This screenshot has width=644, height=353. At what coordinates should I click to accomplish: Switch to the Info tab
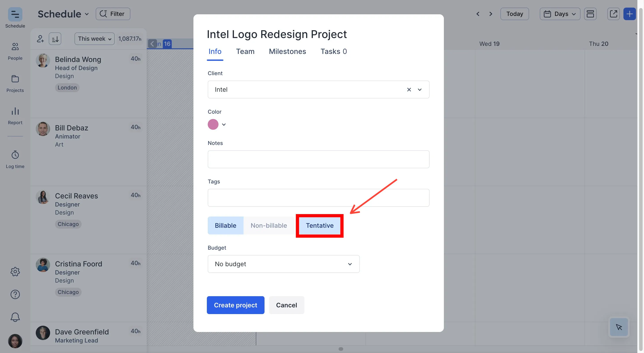(215, 51)
